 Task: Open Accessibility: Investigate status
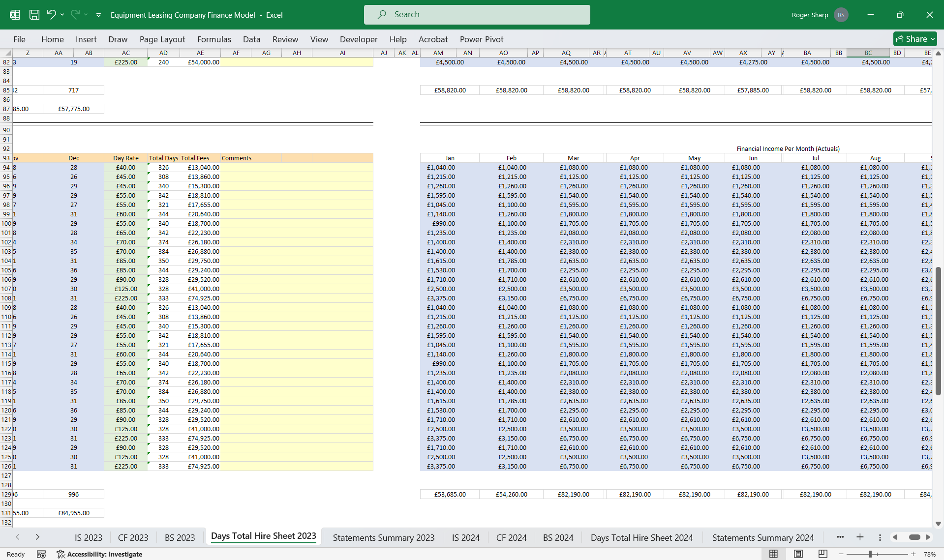99,554
